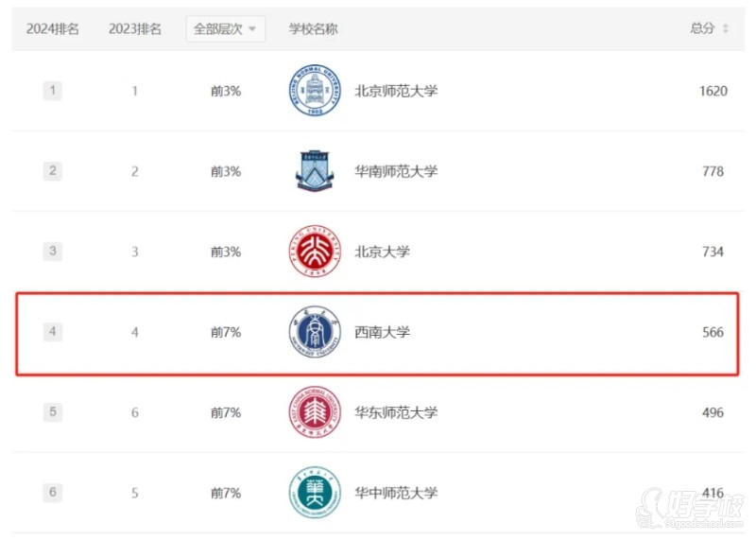Screen dimensions: 756x540
Task: Open 华中师范大学 school link
Action: (x=396, y=493)
